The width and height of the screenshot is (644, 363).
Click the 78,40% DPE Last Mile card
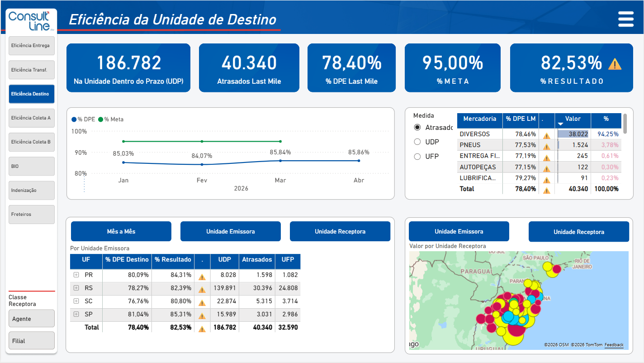352,68
